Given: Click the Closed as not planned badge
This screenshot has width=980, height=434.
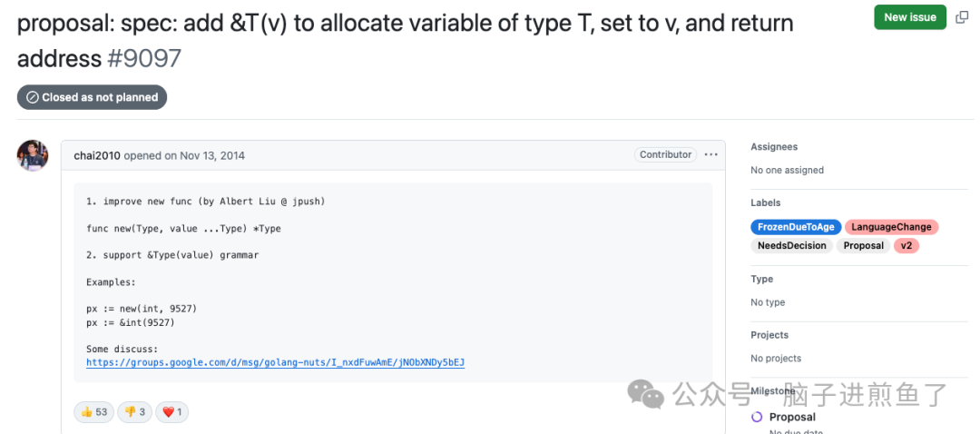Looking at the screenshot, I should (92, 97).
